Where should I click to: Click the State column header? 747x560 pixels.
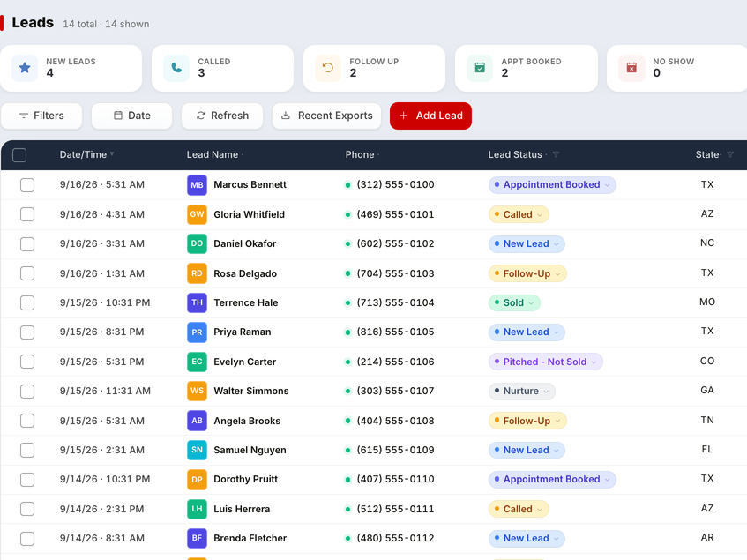pyautogui.click(x=707, y=154)
